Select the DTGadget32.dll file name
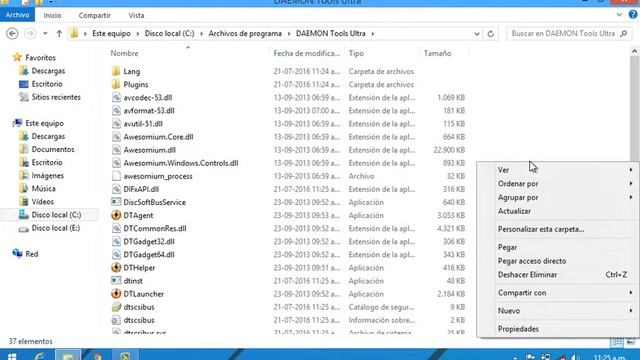This screenshot has width=640, height=360. pos(149,241)
